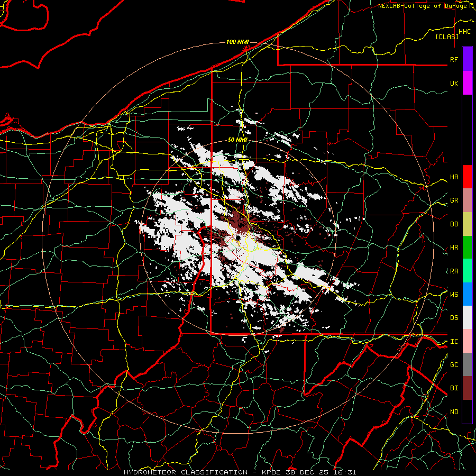Click the RF legend label

[454, 59]
